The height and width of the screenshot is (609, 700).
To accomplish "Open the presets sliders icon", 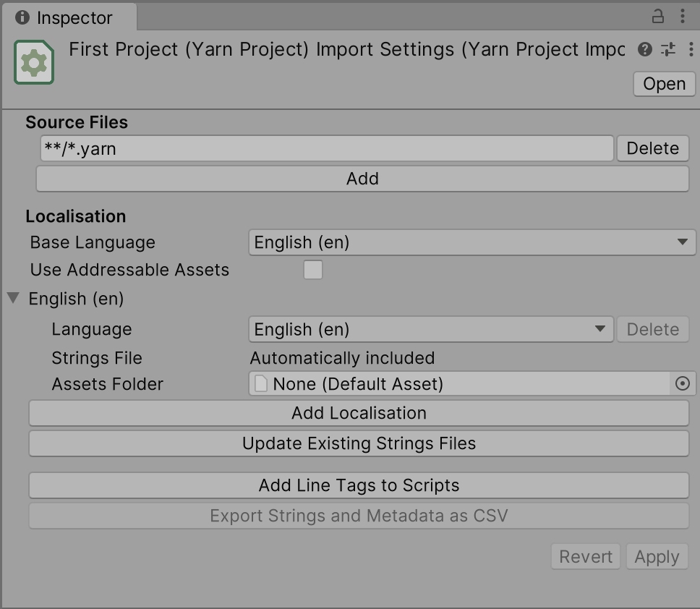I will 668,49.
